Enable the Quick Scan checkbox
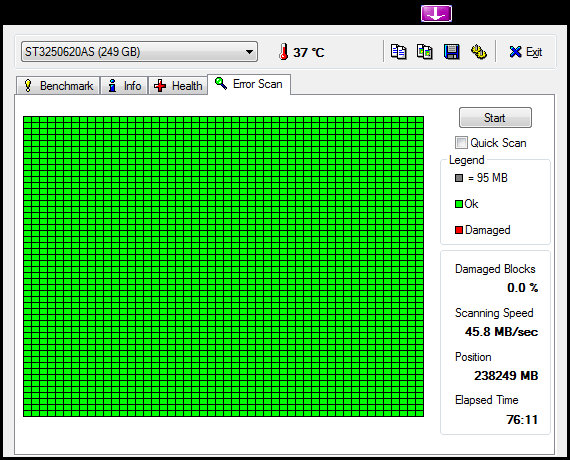The width and height of the screenshot is (570, 460). pos(461,143)
